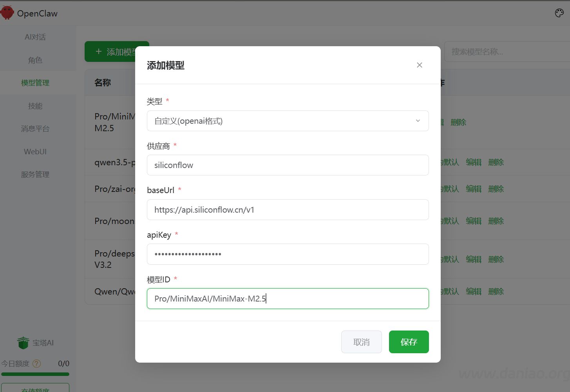
Task: Open the AI对话 sidebar menu
Action: pos(35,37)
